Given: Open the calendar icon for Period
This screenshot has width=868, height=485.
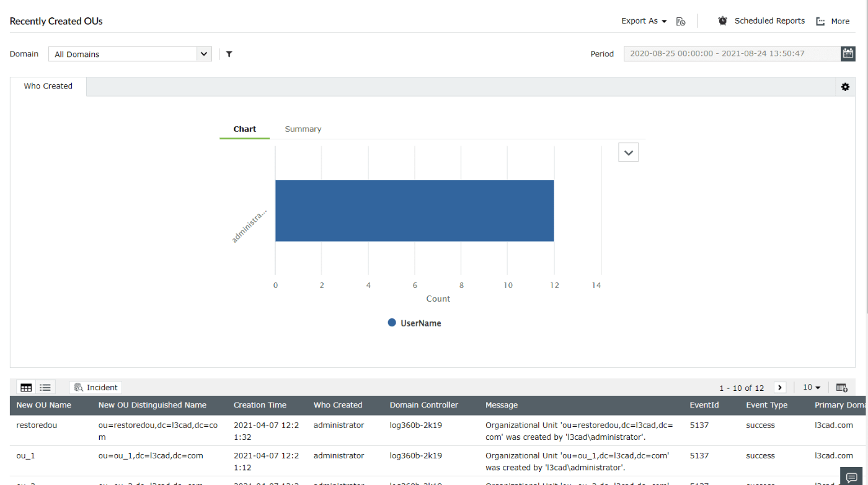Looking at the screenshot, I should pyautogui.click(x=848, y=53).
